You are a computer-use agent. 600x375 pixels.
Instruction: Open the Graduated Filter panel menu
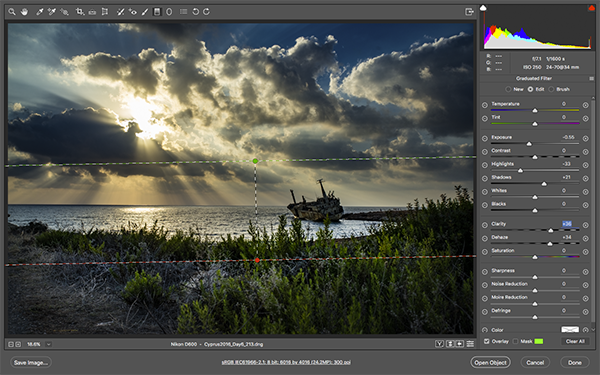tap(592, 78)
